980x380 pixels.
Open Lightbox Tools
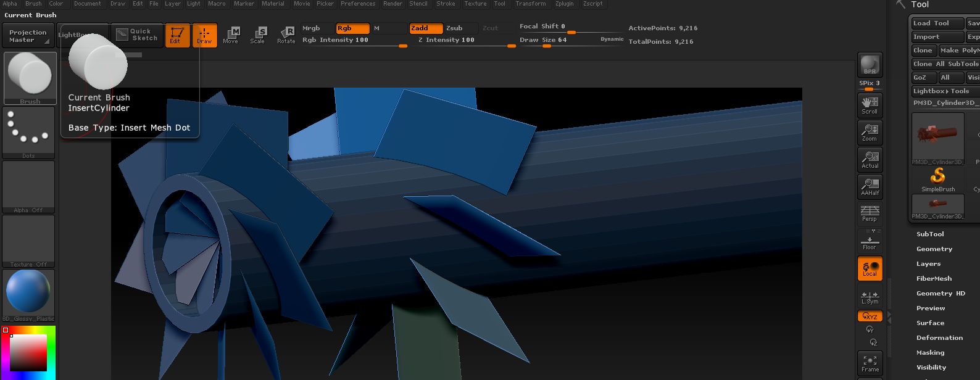pos(945,91)
